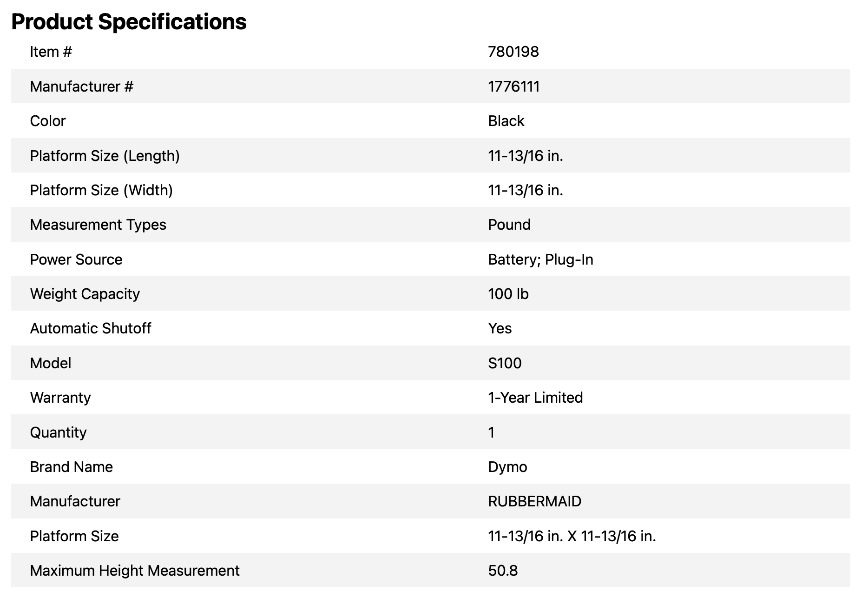Click the Product Specifications heading
Screen dimensions: 868x598
coord(129,22)
